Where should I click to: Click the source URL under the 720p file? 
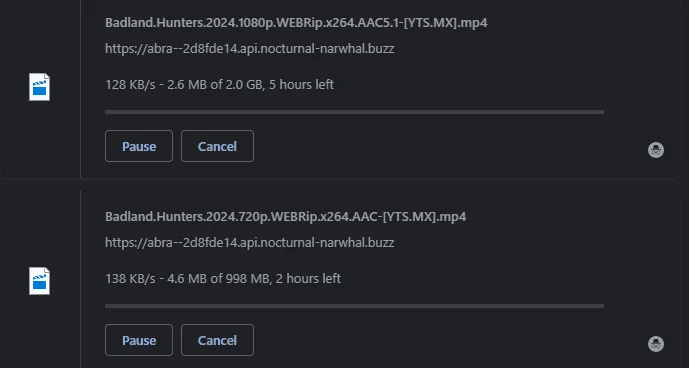[x=250, y=242]
